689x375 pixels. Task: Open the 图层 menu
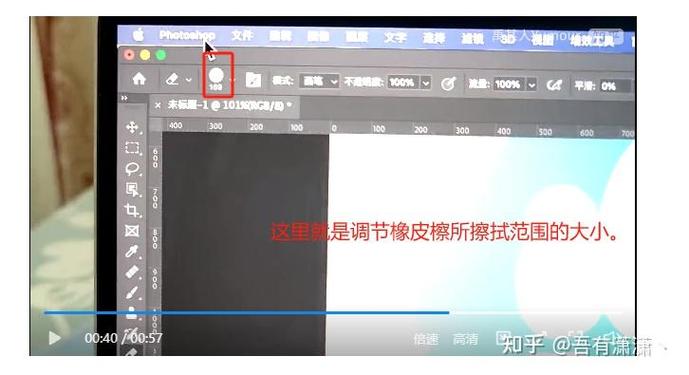(357, 37)
